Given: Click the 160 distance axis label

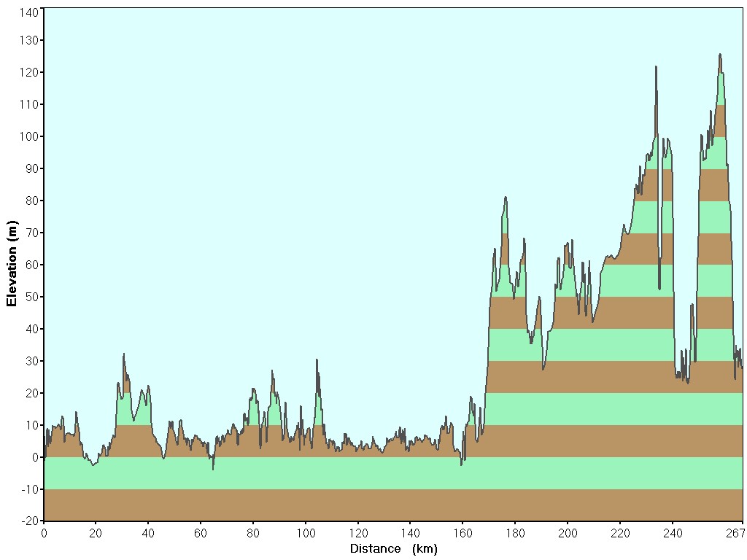Looking at the screenshot, I should pyautogui.click(x=463, y=533).
